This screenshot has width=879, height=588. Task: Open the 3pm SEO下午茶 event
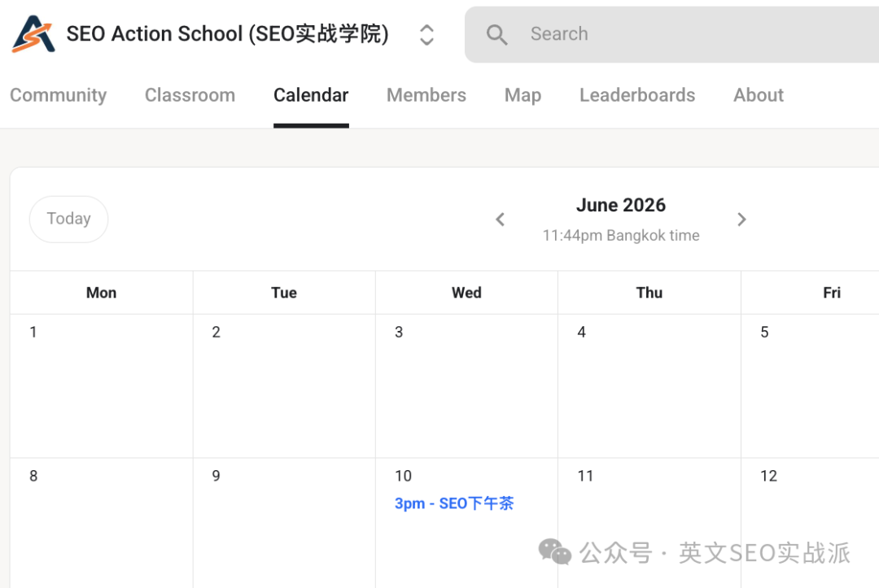[454, 503]
